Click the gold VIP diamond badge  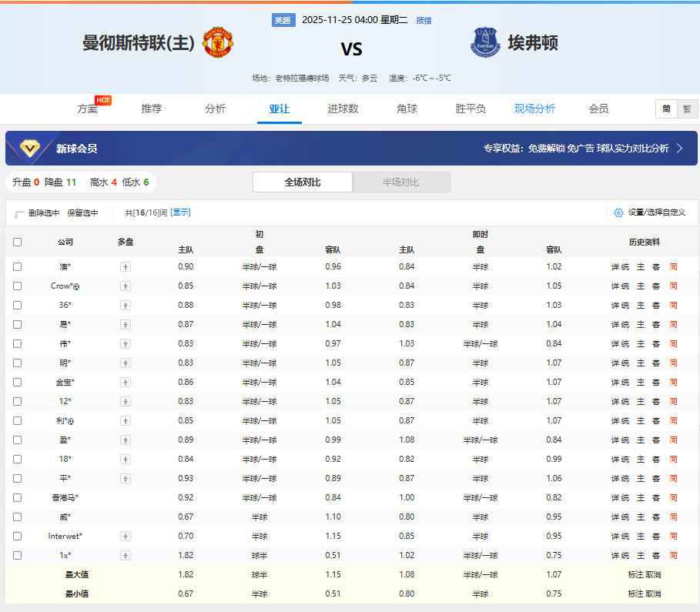click(x=30, y=148)
